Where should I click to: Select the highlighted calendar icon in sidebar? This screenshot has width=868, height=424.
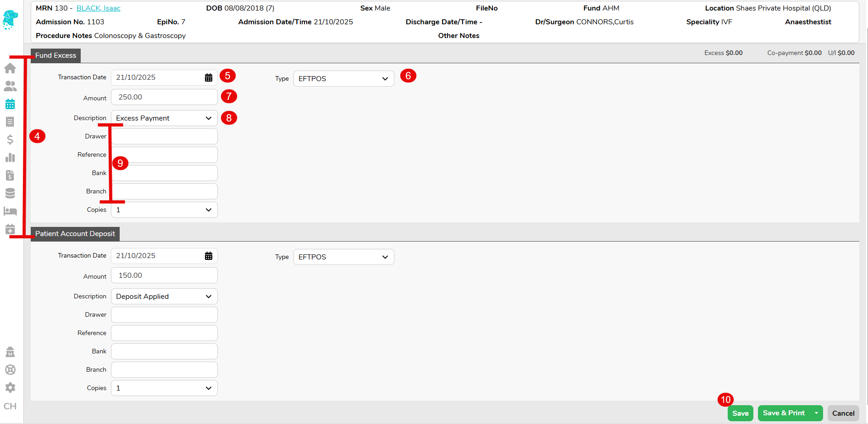10,104
